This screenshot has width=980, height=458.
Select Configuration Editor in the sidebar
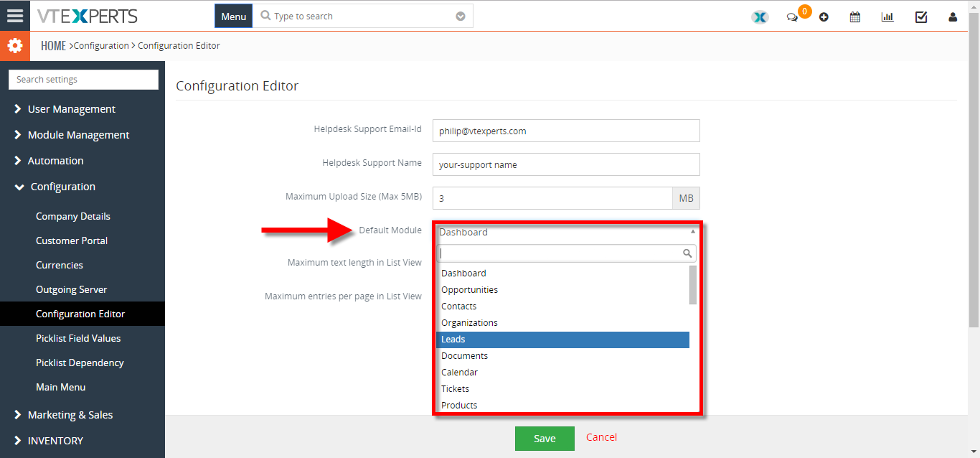[83, 314]
